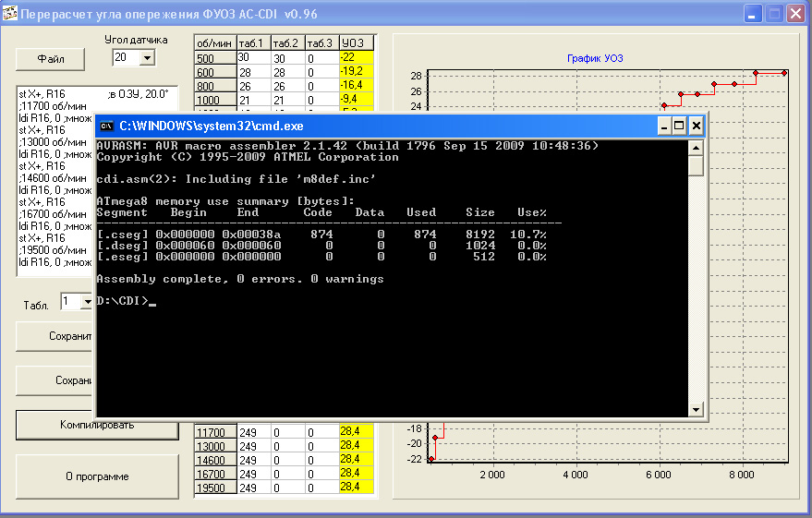Click the 16700 rpm row header

pyautogui.click(x=215, y=474)
